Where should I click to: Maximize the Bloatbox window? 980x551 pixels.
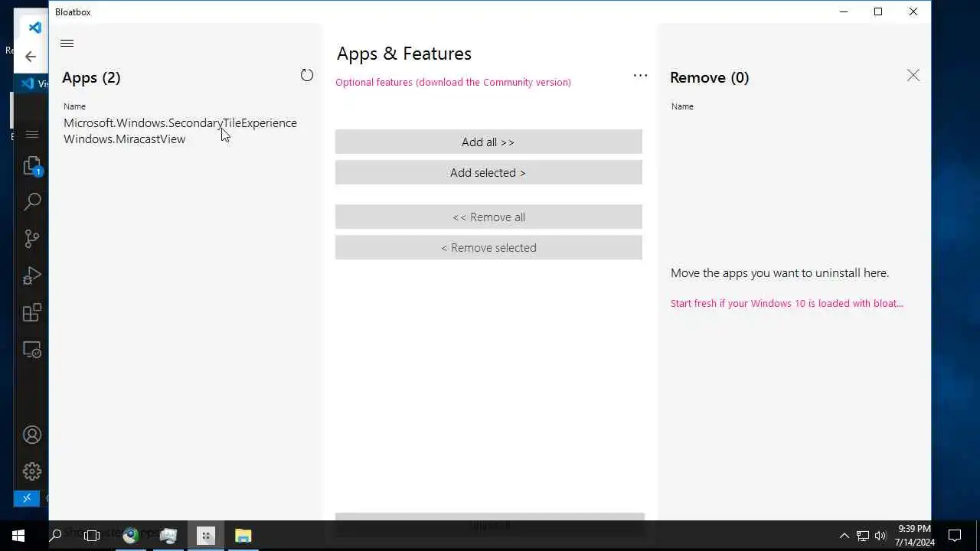[x=878, y=11]
